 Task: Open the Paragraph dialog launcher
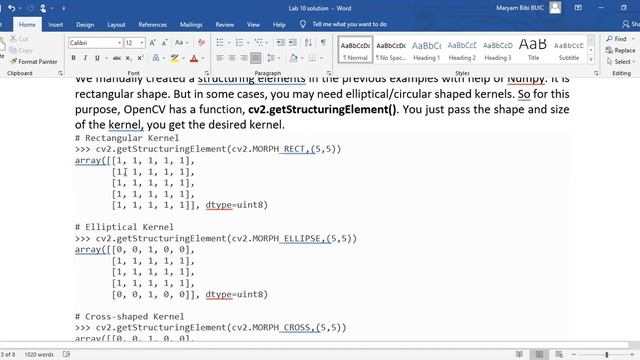[x=329, y=73]
